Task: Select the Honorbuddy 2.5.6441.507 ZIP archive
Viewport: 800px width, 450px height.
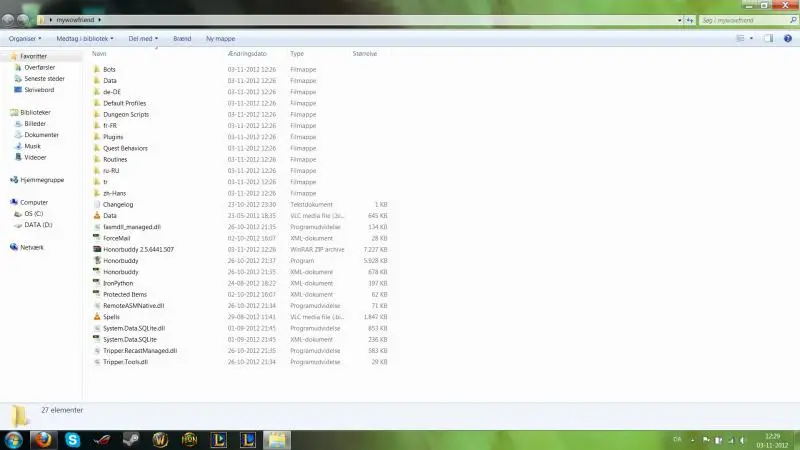Action: click(138, 249)
